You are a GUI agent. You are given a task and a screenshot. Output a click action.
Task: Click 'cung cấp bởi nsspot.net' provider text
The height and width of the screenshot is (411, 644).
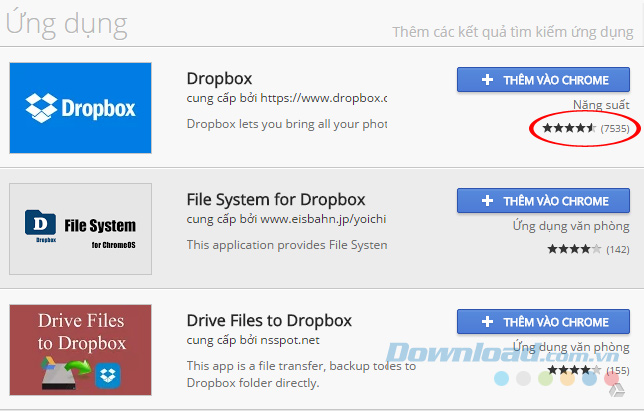click(x=253, y=340)
